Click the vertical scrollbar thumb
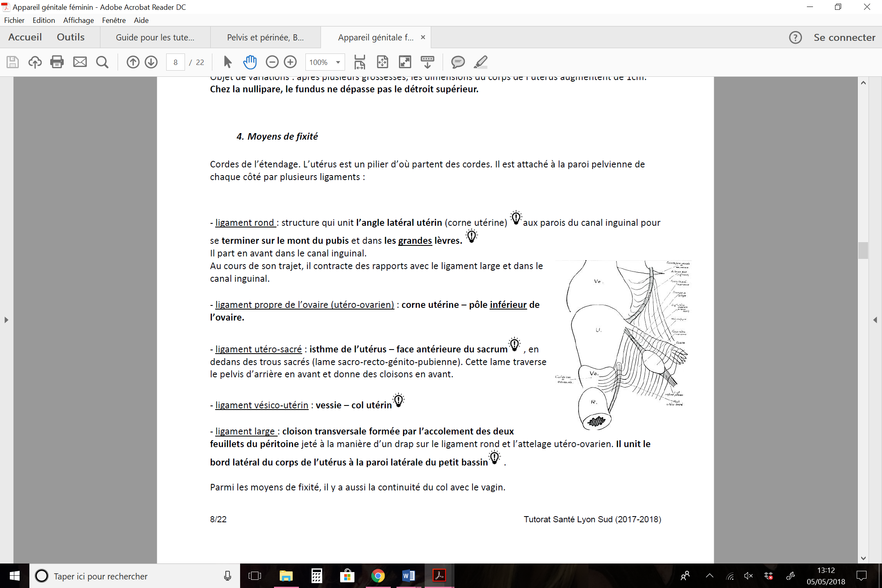The height and width of the screenshot is (588, 882). pos(863,250)
